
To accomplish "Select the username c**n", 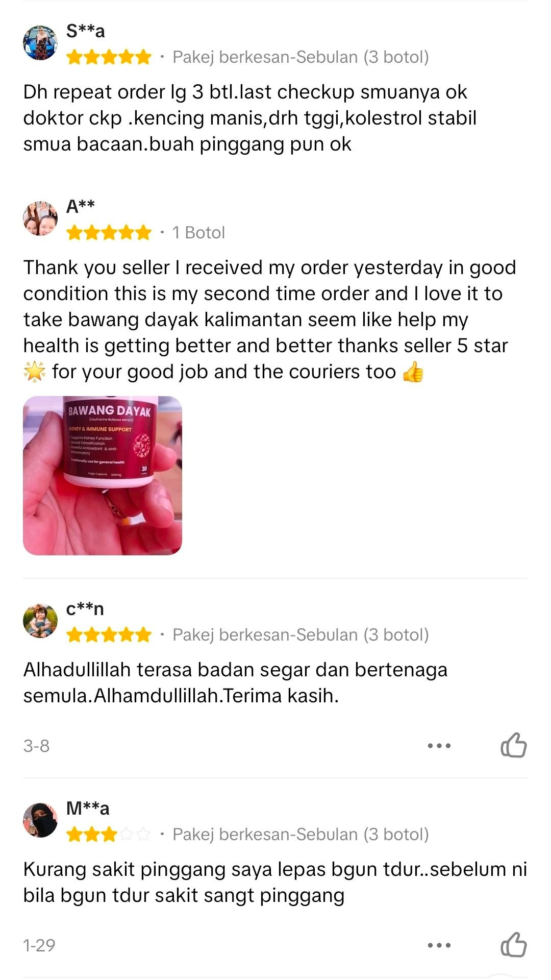I will point(85,609).
